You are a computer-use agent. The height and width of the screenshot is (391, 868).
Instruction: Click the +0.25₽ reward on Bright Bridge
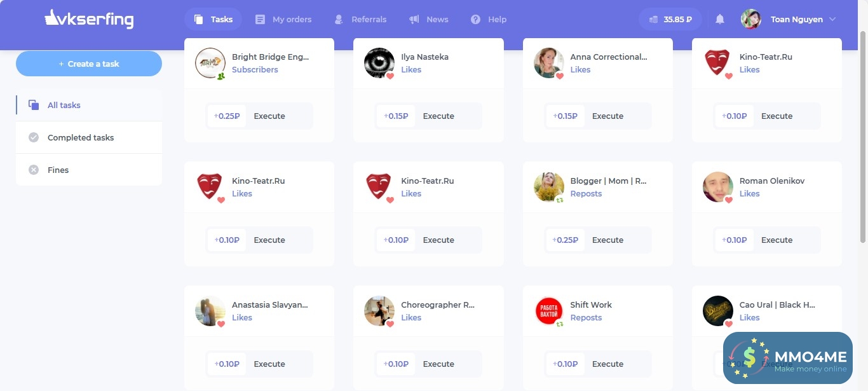[x=227, y=116]
